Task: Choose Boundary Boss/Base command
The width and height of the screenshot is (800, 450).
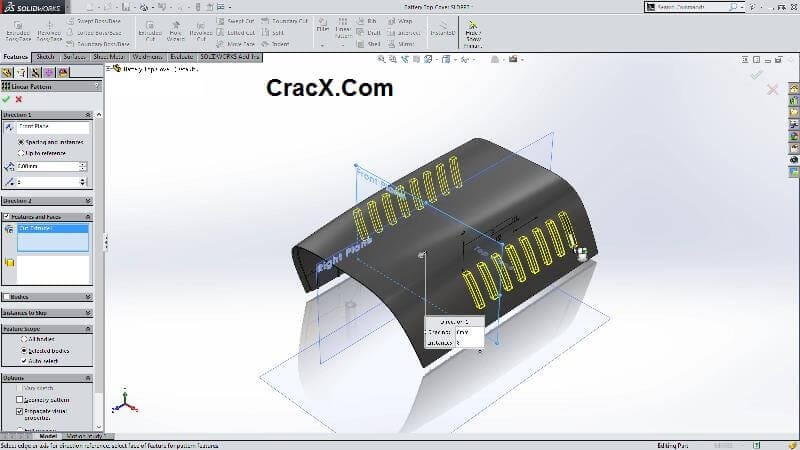Action: (98, 44)
